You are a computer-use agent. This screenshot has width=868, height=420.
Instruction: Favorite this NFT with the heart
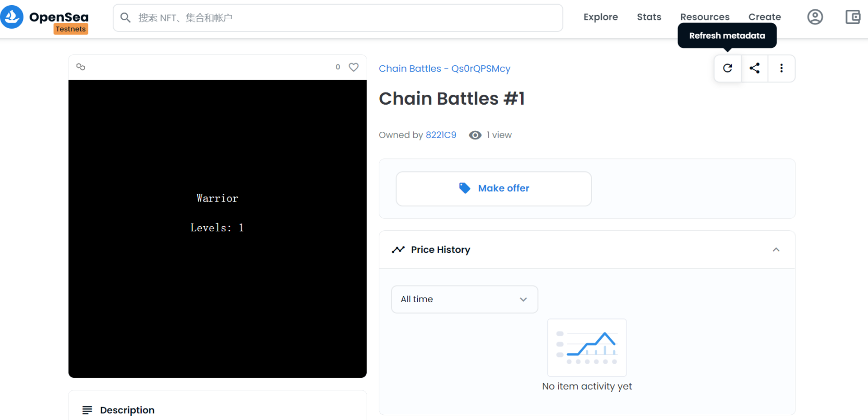[354, 67]
